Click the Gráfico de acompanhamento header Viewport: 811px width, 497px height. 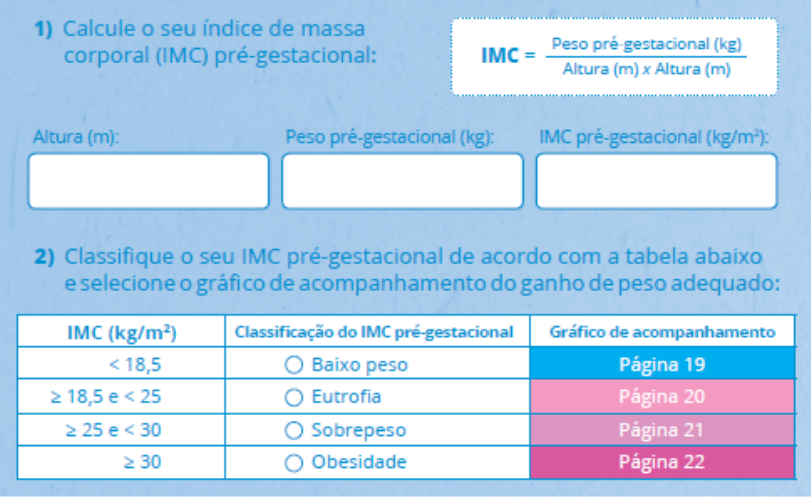coord(662,332)
